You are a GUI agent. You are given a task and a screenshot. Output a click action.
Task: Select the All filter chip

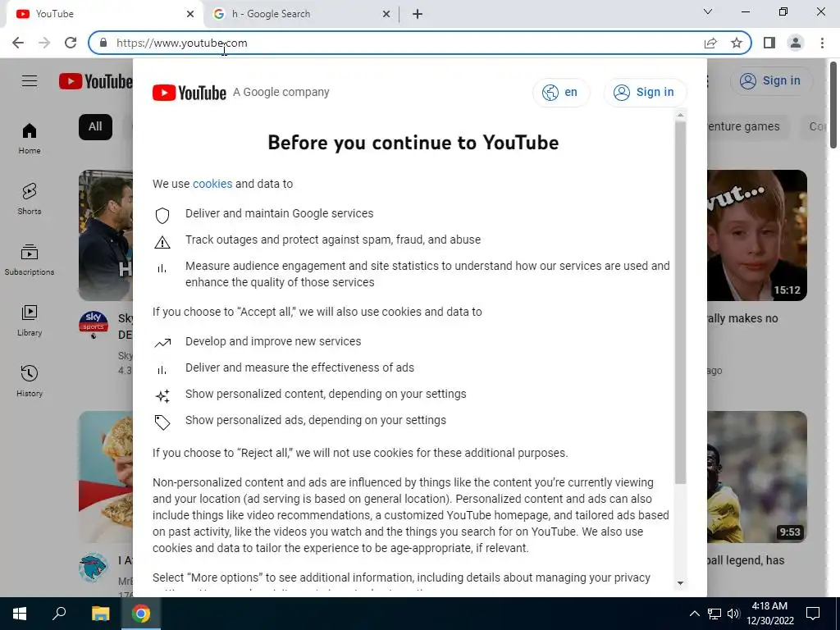tap(95, 127)
